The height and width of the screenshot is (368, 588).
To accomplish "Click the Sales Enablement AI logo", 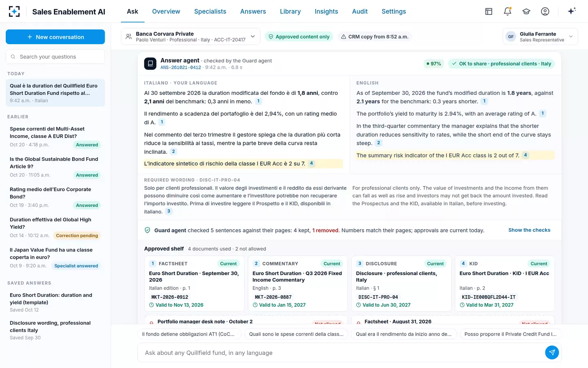I will tap(14, 11).
